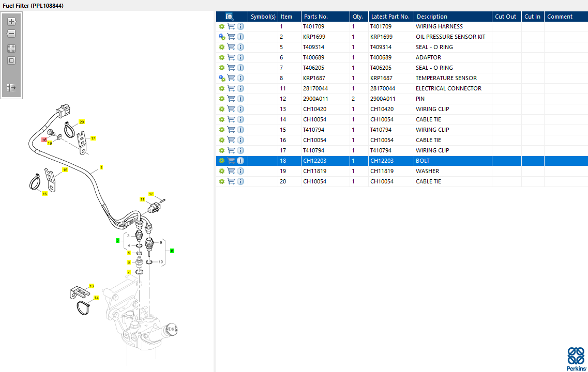
Task: Click the gear icon for OIL PRESSURE SENSOR KIT
Action: (222, 37)
